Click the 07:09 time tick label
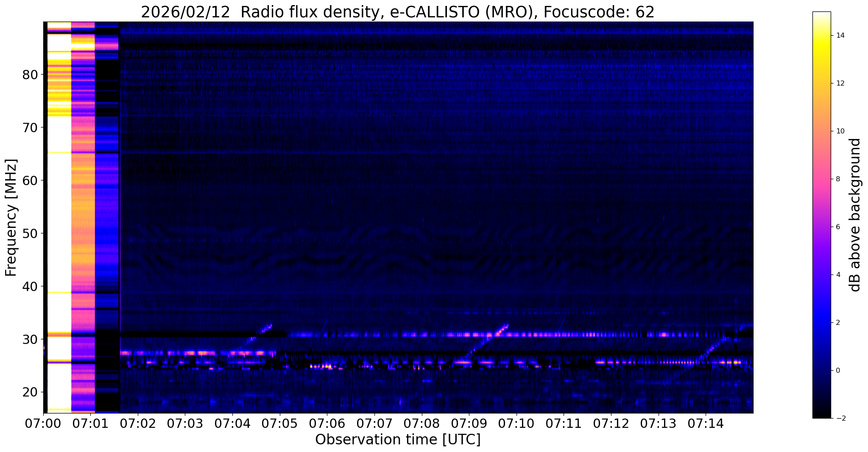868x452 pixels. tap(469, 423)
